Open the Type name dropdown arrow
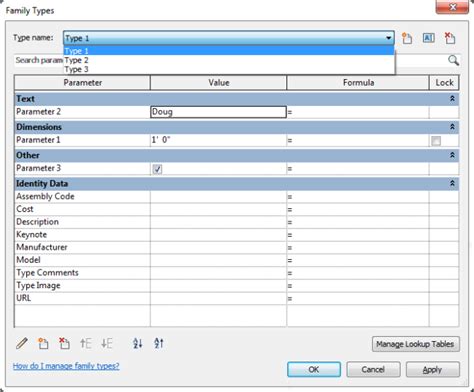Viewport: 474px width, 392px height. (x=388, y=38)
